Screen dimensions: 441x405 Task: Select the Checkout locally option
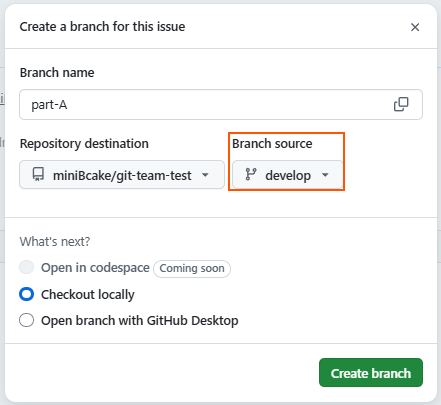click(x=27, y=294)
